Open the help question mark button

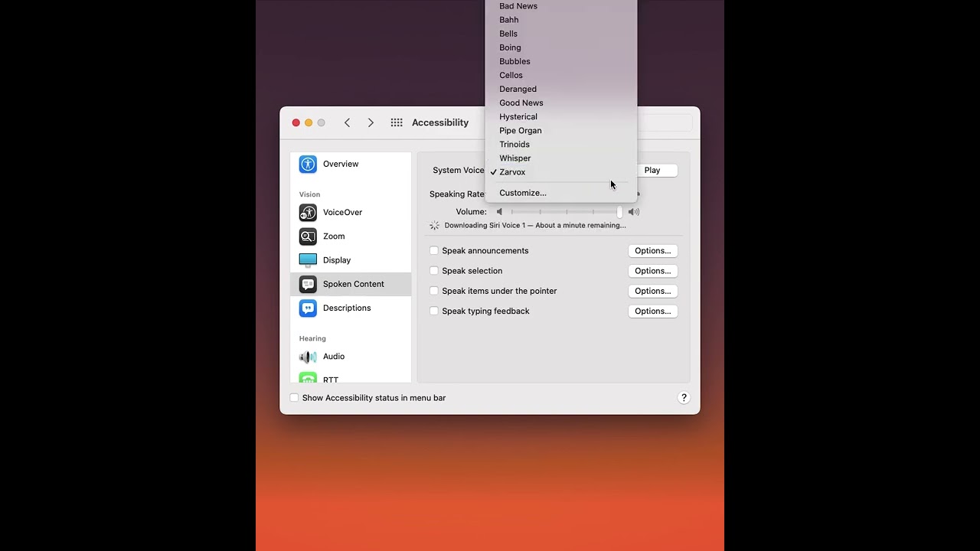[x=684, y=398]
